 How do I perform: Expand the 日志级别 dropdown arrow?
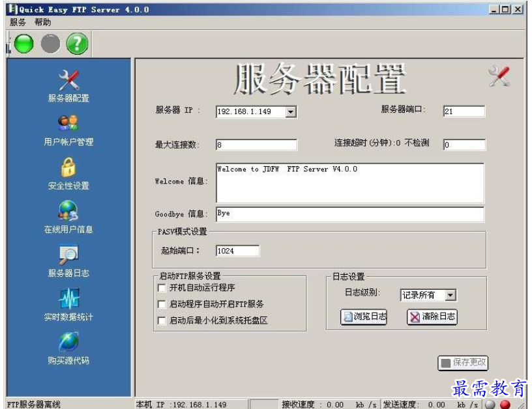[x=451, y=295]
